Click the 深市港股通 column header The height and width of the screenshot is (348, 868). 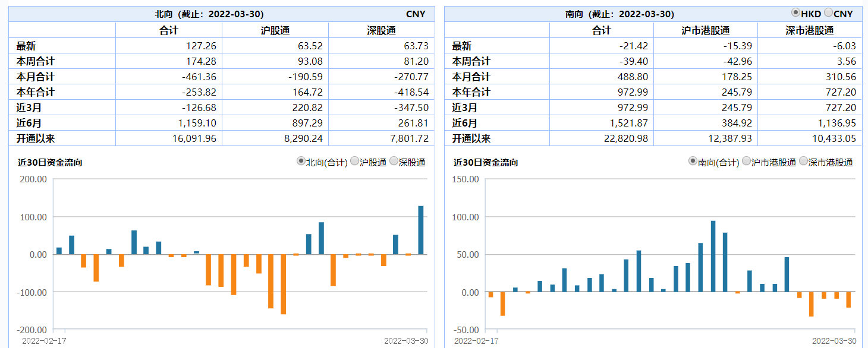tap(810, 30)
